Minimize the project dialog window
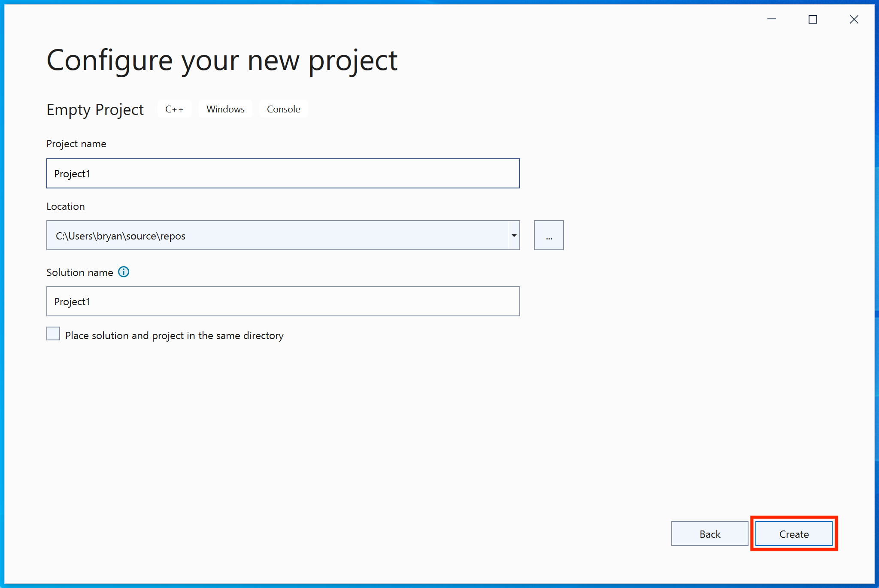879x588 pixels. (x=771, y=19)
